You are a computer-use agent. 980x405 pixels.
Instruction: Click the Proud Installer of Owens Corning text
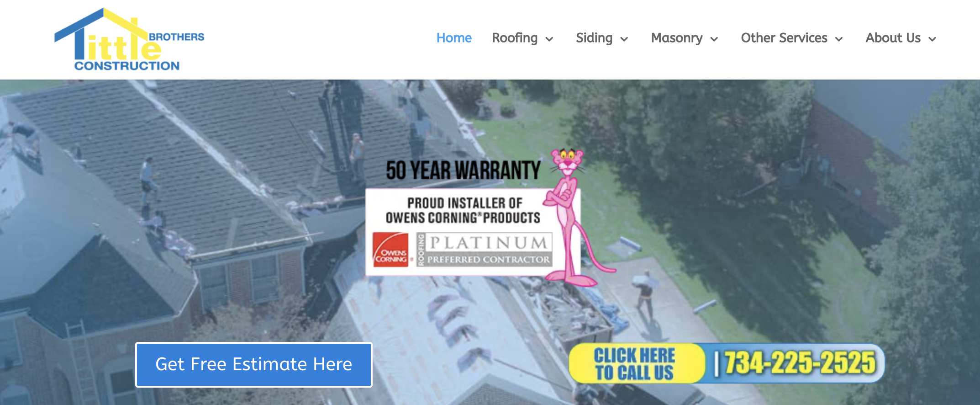463,210
